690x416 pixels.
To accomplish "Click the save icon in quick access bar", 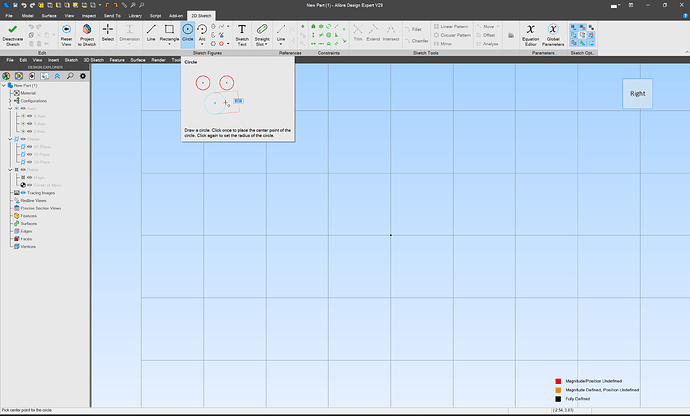I will coord(15,5).
